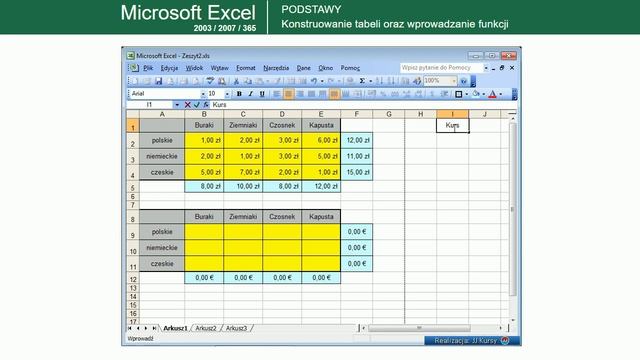Open the Chart Wizard icon

pos(405,81)
